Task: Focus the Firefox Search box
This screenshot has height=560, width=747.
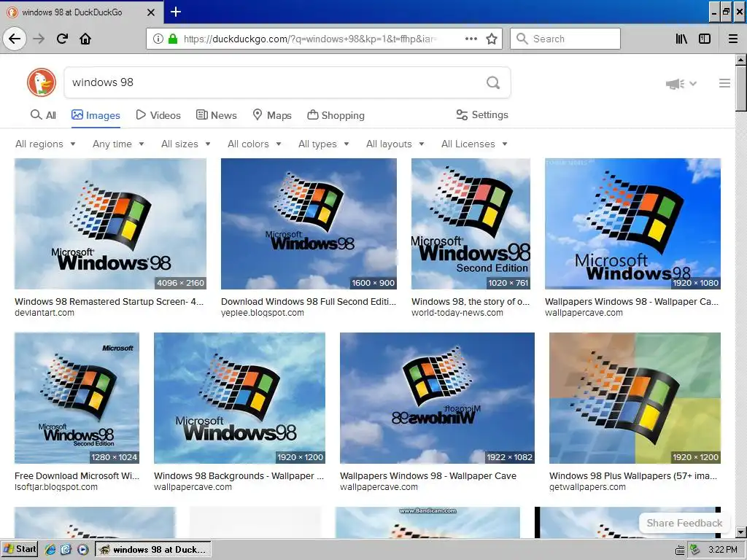Action: click(565, 39)
